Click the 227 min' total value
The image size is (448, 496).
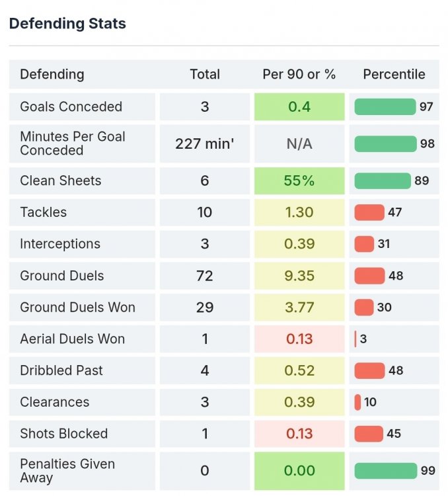pyautogui.click(x=205, y=144)
